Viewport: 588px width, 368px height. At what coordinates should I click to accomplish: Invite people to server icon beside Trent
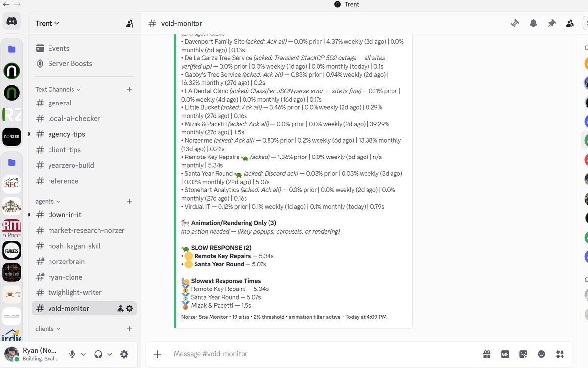[130, 23]
